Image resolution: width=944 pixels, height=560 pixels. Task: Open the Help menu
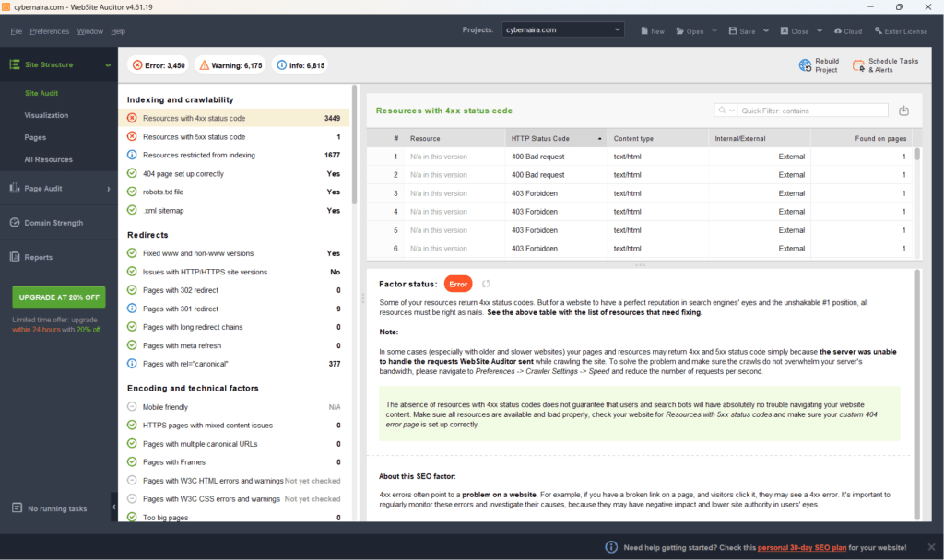(x=118, y=31)
